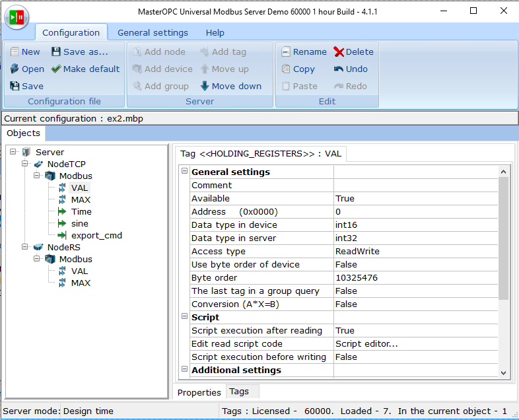The image size is (519, 420).
Task: Click Script execution before writing value False
Action: [415, 357]
